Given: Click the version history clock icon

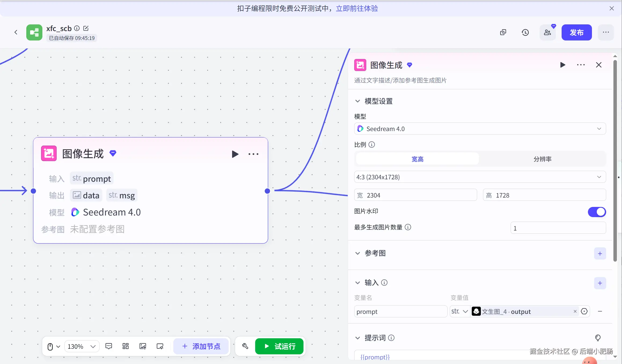Looking at the screenshot, I should [525, 32].
